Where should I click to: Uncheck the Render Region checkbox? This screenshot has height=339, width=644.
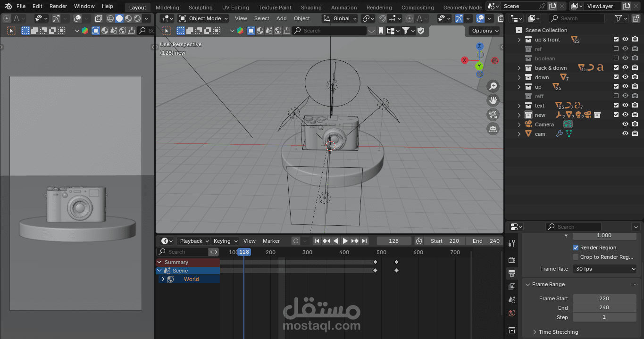(x=576, y=248)
